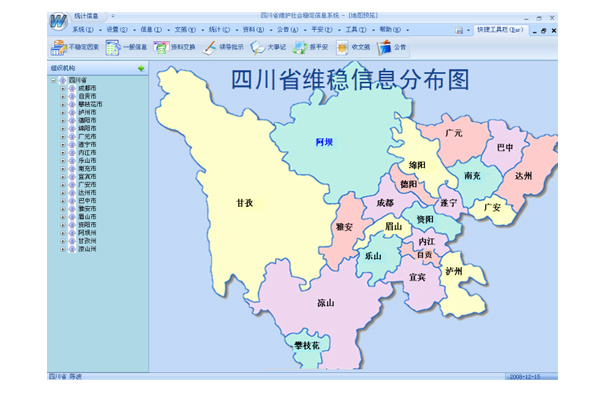Viewport: 609px width, 397px height.
Task: Click the 2008-12-15 date in status bar
Action: (524, 376)
